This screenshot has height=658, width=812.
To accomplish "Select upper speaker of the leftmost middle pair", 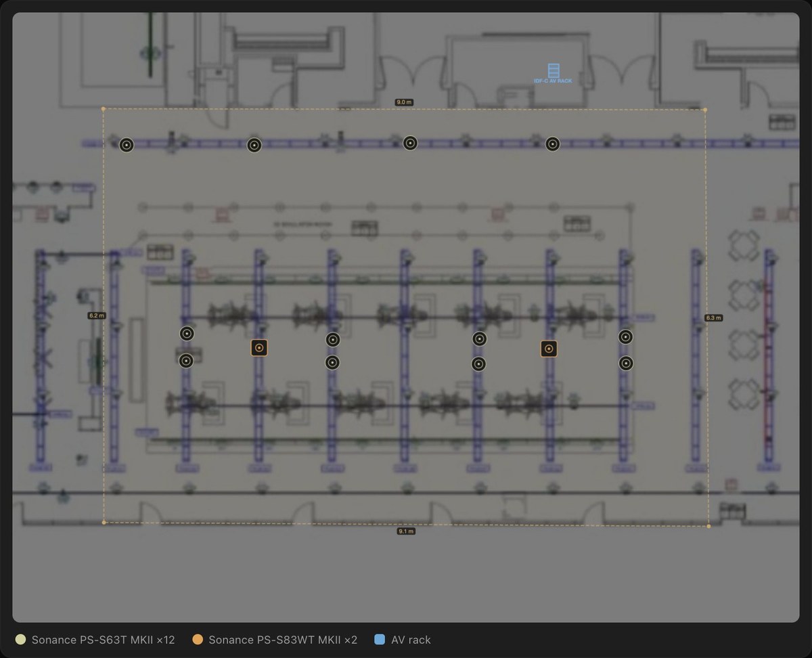I will 187,333.
